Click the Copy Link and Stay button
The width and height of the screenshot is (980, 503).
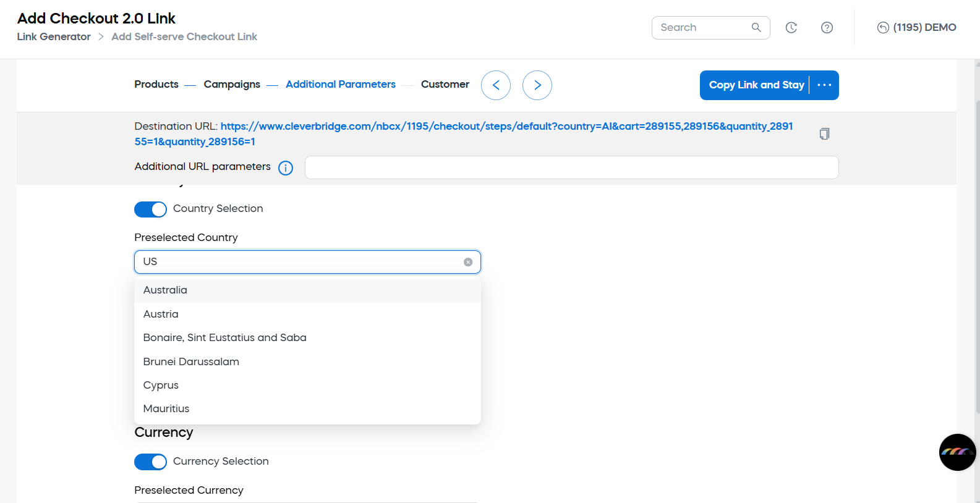(x=756, y=85)
